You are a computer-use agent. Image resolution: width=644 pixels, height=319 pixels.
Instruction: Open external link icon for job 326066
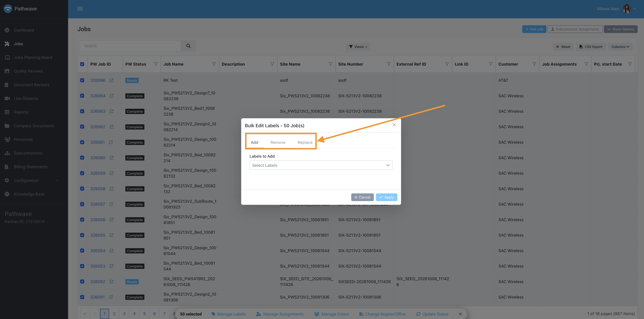(112, 80)
